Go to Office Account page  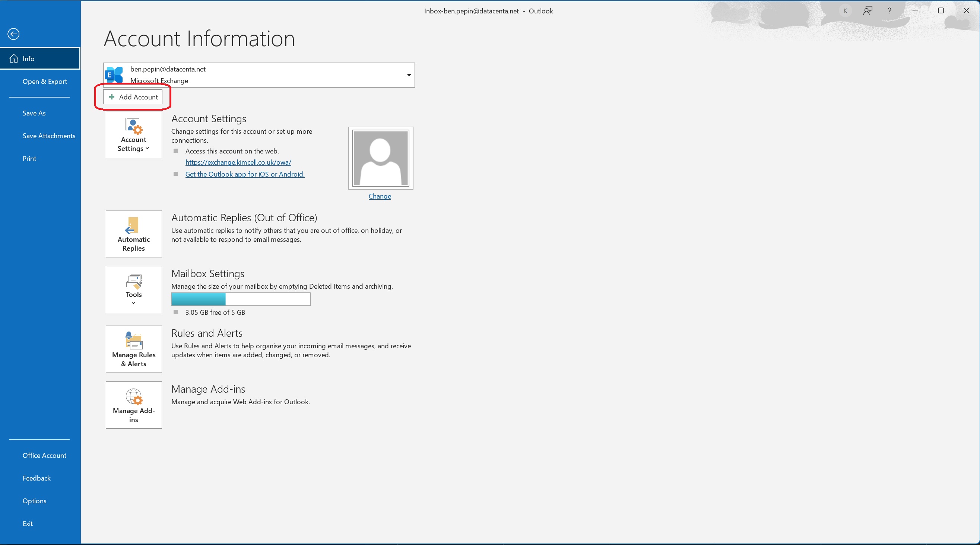[x=44, y=456]
